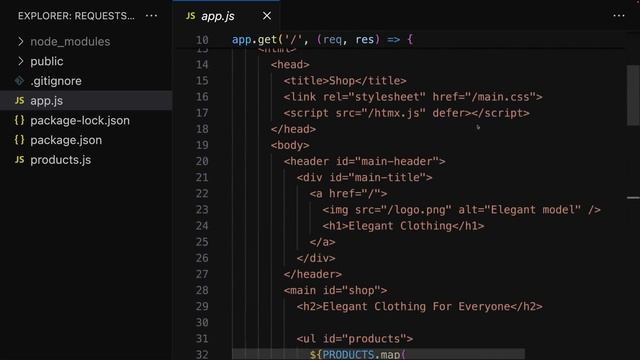Click the img src="/logo.png" line
This screenshot has height=360, width=640.
coord(462,210)
